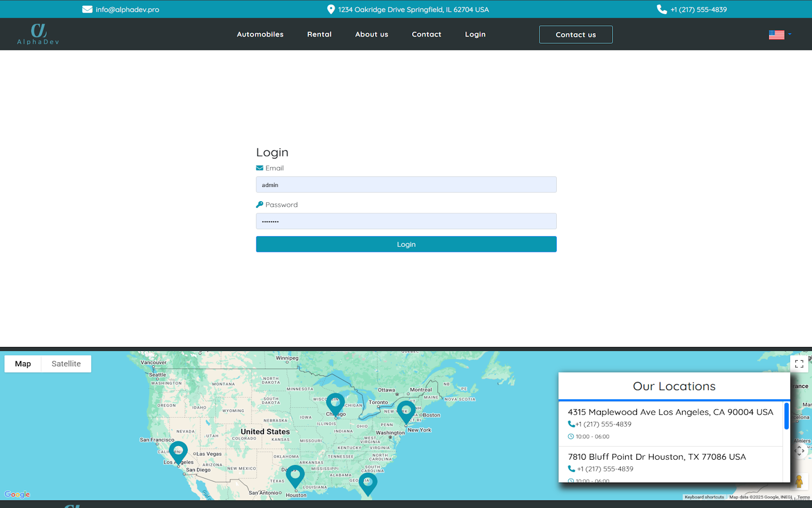Viewport: 812px width, 508px height.
Task: Focus the Email input field
Action: pyautogui.click(x=406, y=185)
